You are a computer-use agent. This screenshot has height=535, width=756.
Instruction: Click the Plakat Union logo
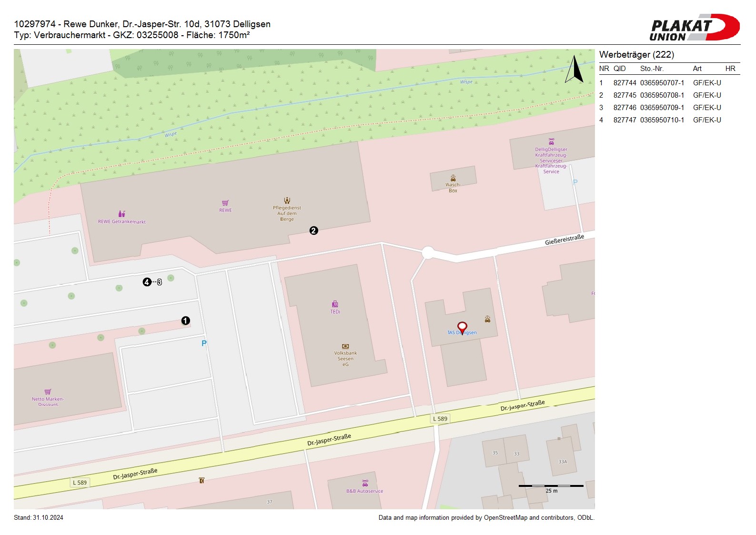(x=694, y=28)
